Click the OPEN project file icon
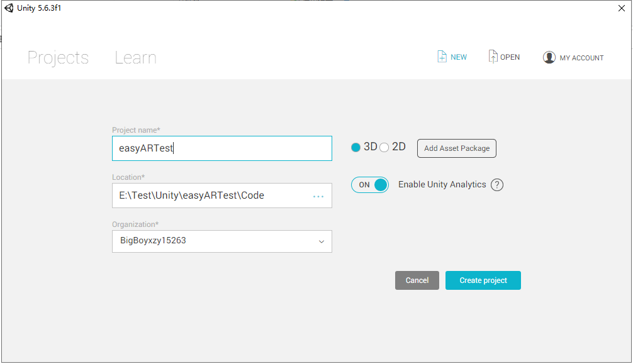Screen dimensions: 633x364 493,57
